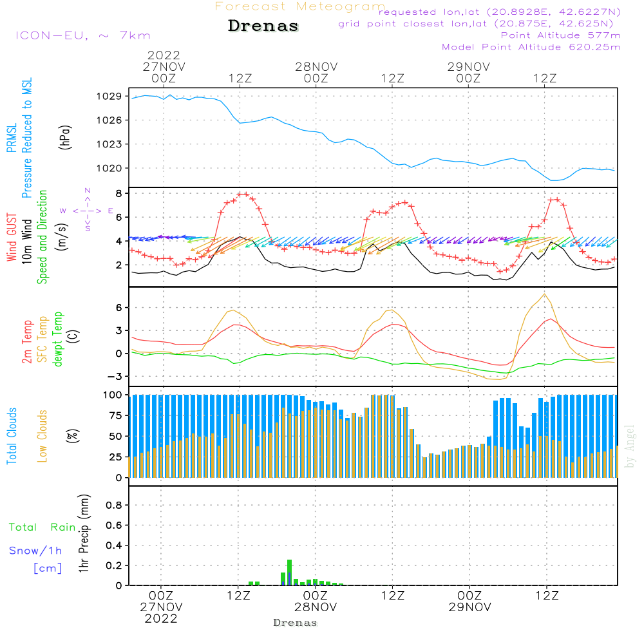Select the red "Wind GUST" legend label
This screenshot has height=644, width=644.
[12, 237]
